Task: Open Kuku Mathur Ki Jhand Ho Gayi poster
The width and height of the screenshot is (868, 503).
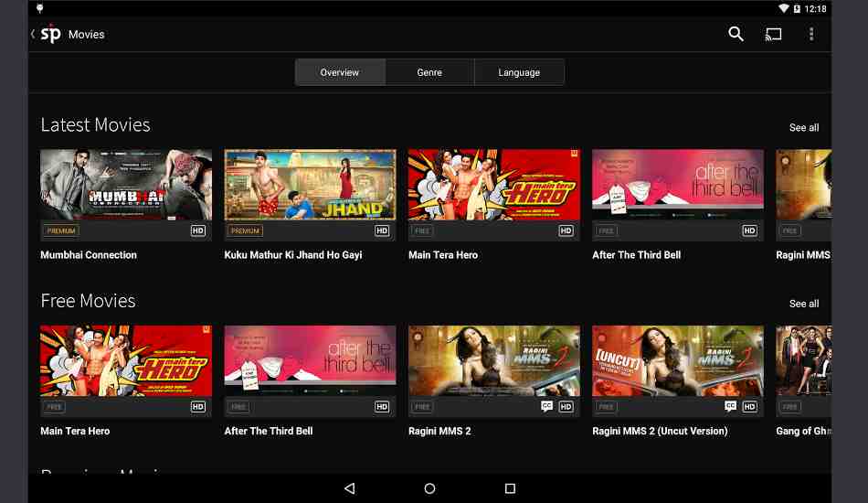Action: 310,185
